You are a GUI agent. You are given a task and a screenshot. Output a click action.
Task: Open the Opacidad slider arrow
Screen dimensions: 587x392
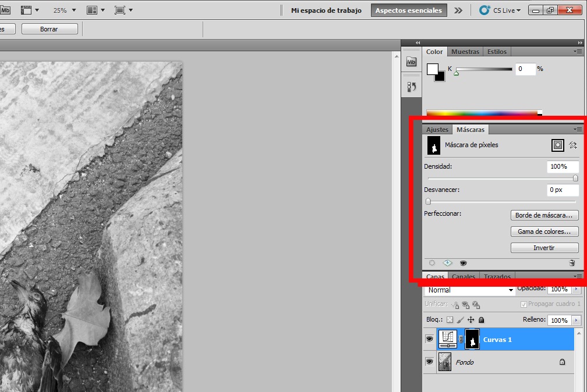(x=577, y=289)
